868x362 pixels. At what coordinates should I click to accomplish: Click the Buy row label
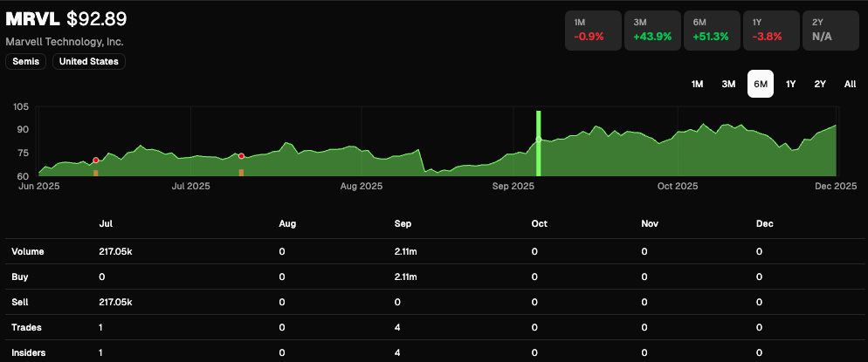click(19, 277)
